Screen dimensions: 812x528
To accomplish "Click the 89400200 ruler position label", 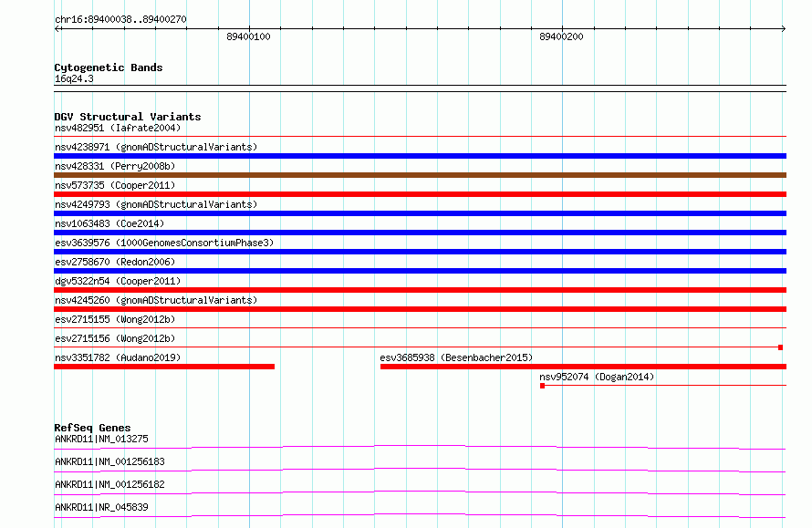I will click(x=561, y=36).
